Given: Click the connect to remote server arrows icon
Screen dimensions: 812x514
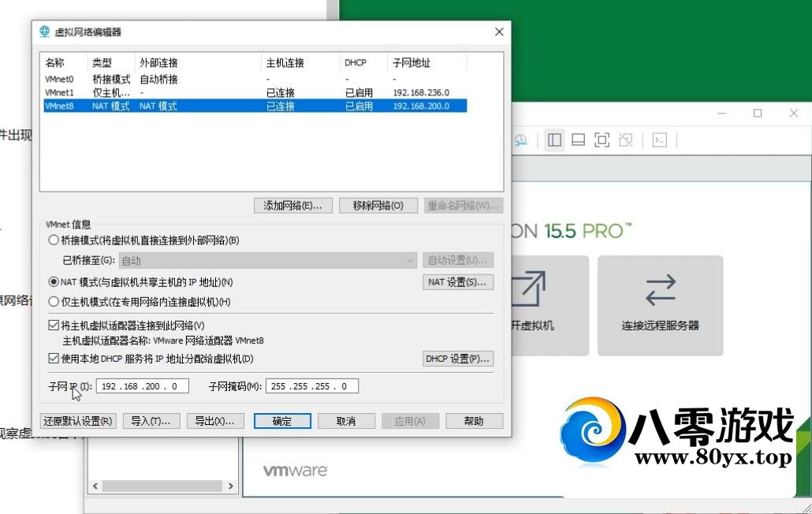Looking at the screenshot, I should (x=661, y=289).
